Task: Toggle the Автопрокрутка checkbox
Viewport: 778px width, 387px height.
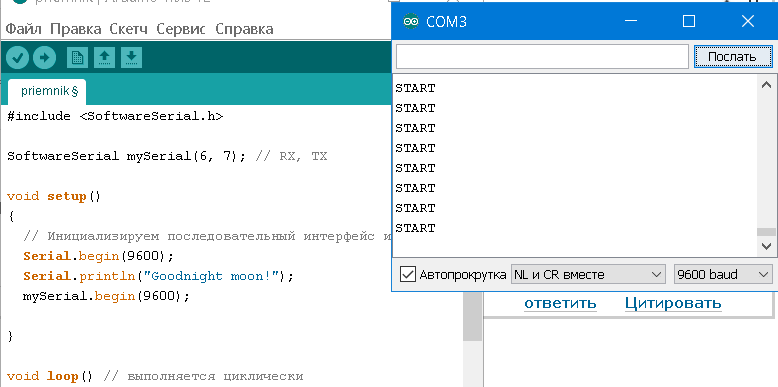Action: pos(407,274)
